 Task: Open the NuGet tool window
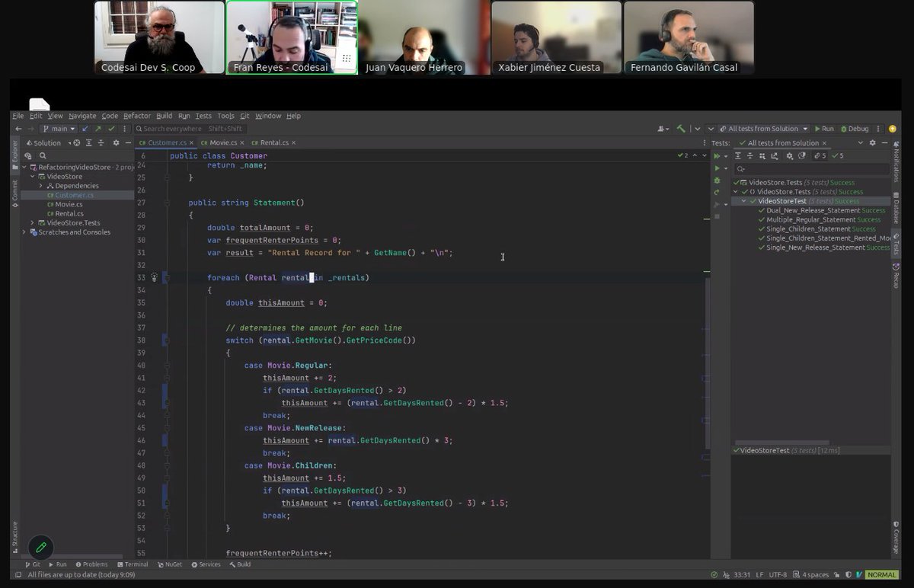coord(174,564)
